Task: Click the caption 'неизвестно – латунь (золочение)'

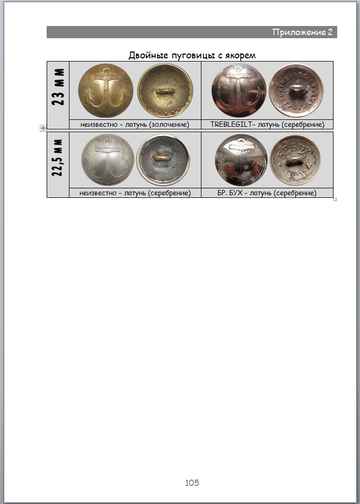Action: (x=135, y=125)
